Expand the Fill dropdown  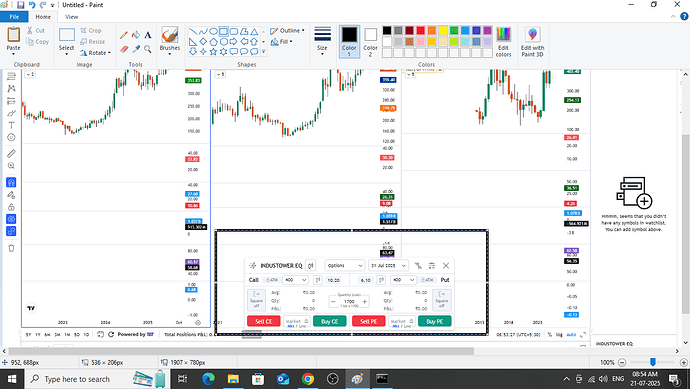click(x=282, y=42)
